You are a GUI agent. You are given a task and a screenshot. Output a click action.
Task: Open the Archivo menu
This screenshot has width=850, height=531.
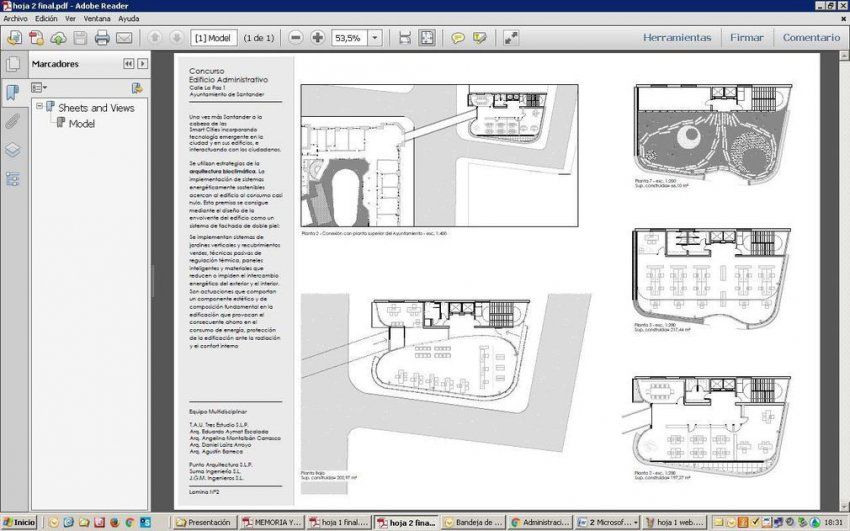pos(16,18)
